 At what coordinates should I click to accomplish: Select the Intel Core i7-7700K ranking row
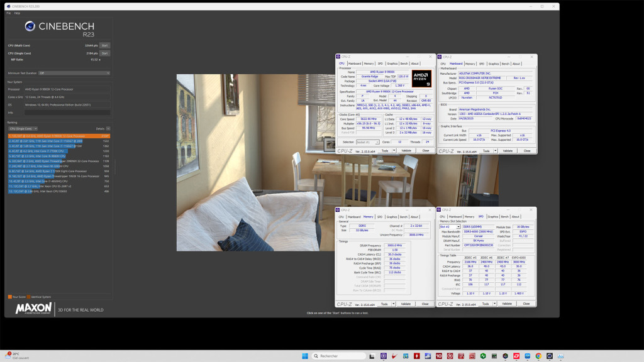[58, 151]
